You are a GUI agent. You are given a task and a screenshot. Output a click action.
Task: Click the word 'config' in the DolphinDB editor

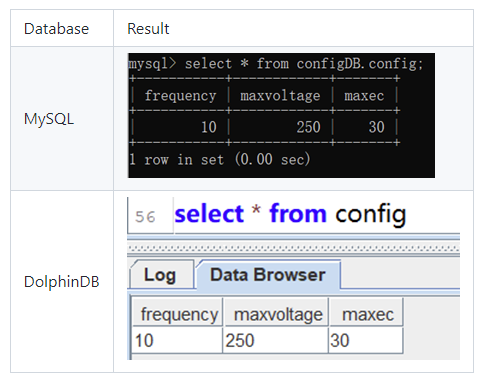click(x=371, y=215)
